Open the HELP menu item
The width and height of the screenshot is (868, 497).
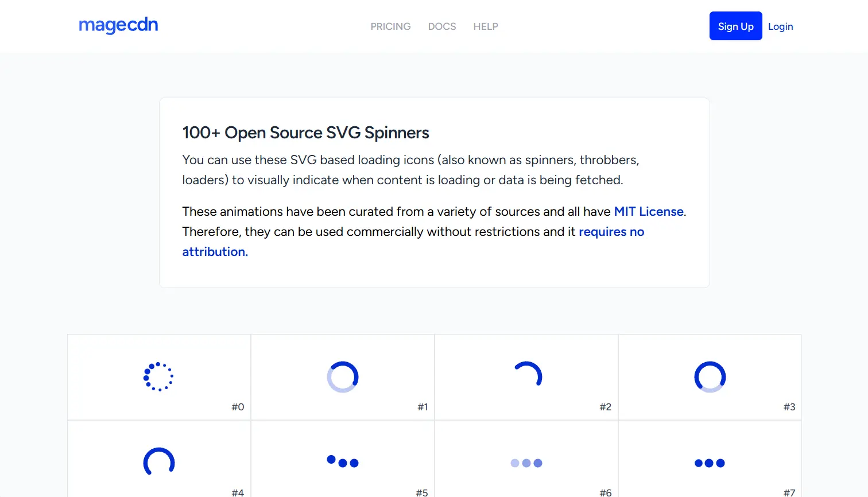tap(486, 26)
